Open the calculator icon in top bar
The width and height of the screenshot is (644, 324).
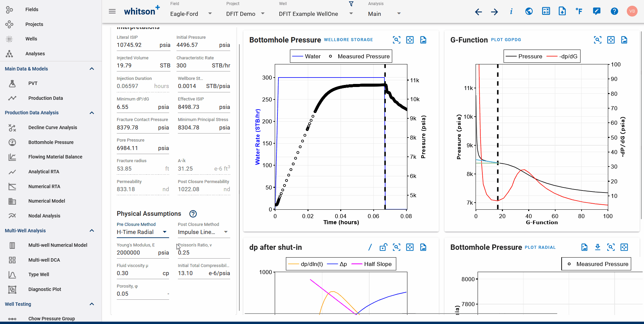(x=546, y=11)
